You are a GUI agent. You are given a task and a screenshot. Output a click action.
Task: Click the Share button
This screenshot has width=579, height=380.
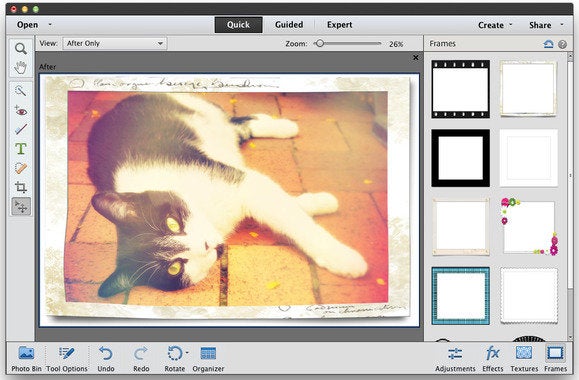click(540, 25)
